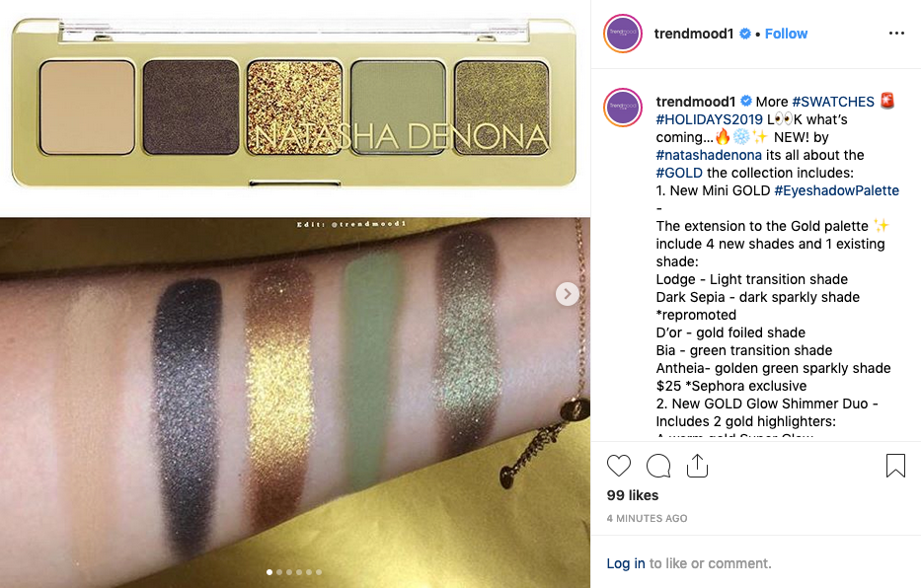Like the post with the heart icon
The height and width of the screenshot is (588, 921).
[619, 466]
